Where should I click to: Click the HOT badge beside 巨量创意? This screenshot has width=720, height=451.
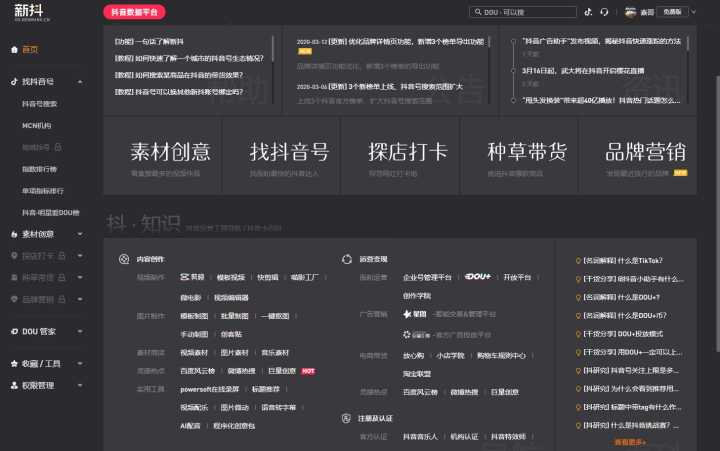point(308,371)
